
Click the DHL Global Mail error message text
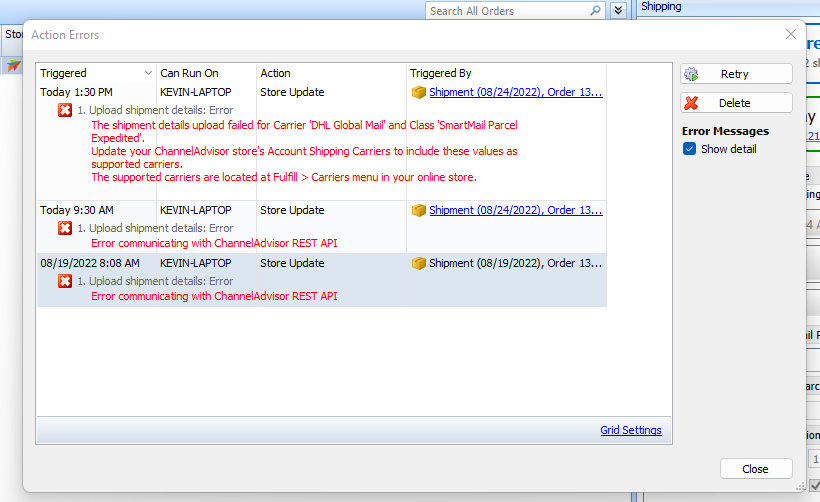click(304, 151)
